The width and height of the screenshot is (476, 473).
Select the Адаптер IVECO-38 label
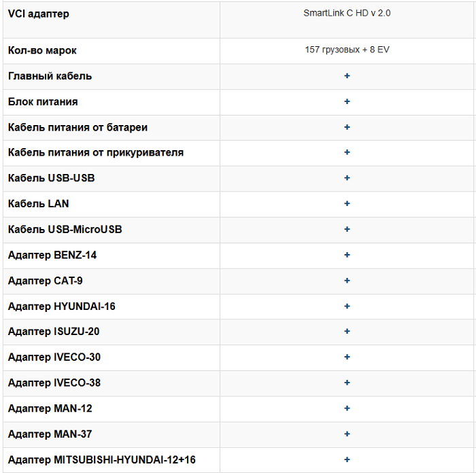click(54, 383)
